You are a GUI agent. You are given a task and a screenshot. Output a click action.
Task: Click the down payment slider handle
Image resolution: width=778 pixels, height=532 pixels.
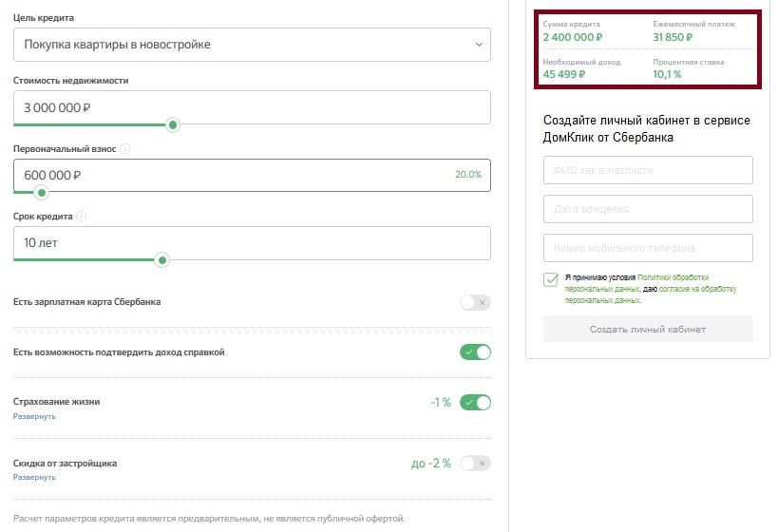[42, 193]
